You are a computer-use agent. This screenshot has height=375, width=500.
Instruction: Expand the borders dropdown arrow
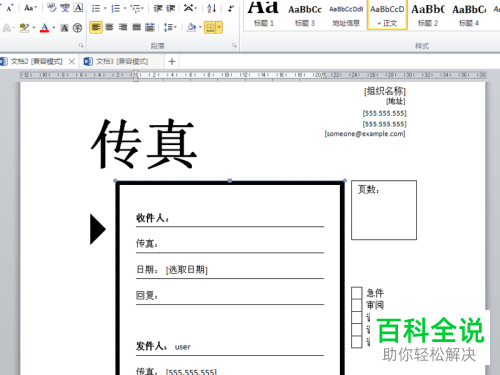[219, 27]
